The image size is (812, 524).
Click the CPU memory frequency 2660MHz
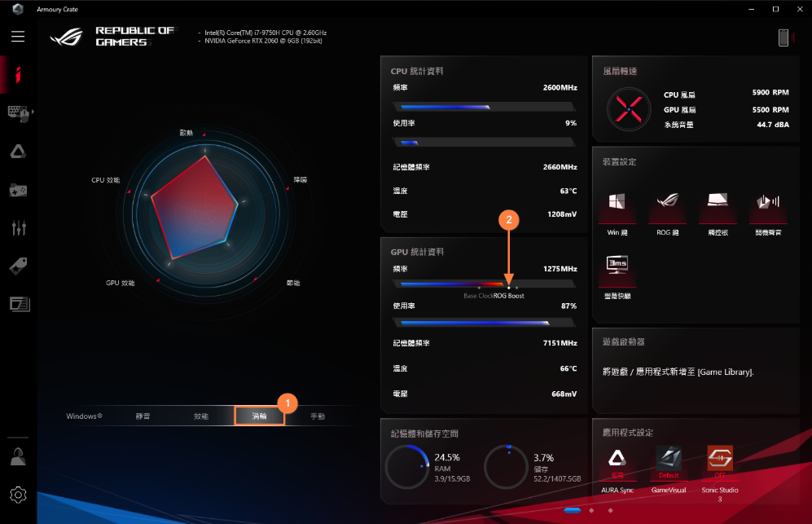pos(560,167)
